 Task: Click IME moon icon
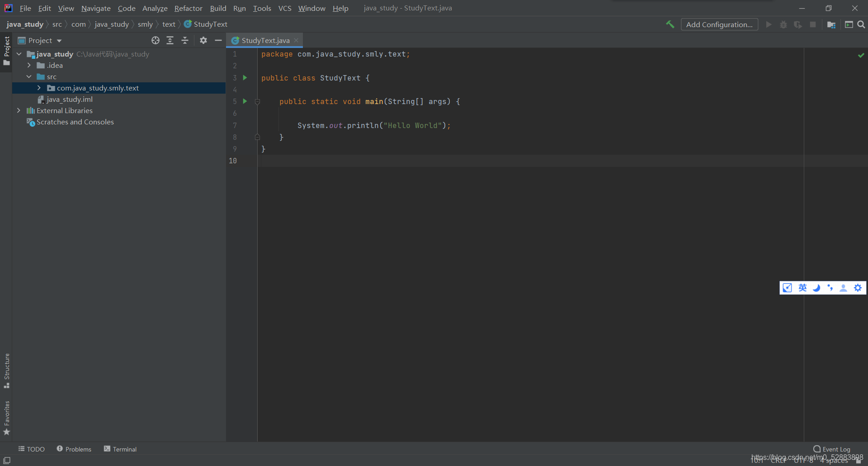[x=816, y=288]
